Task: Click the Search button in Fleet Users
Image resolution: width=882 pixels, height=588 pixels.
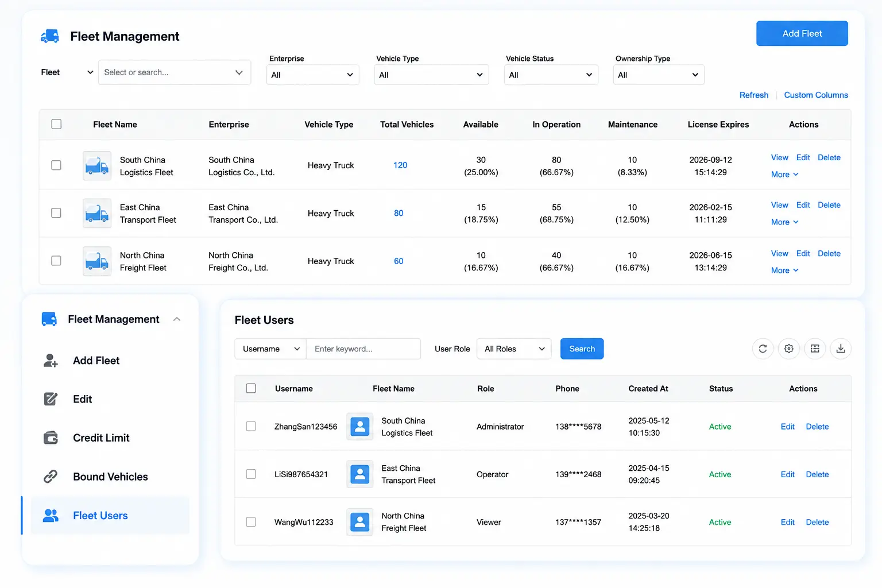Action: click(x=582, y=349)
